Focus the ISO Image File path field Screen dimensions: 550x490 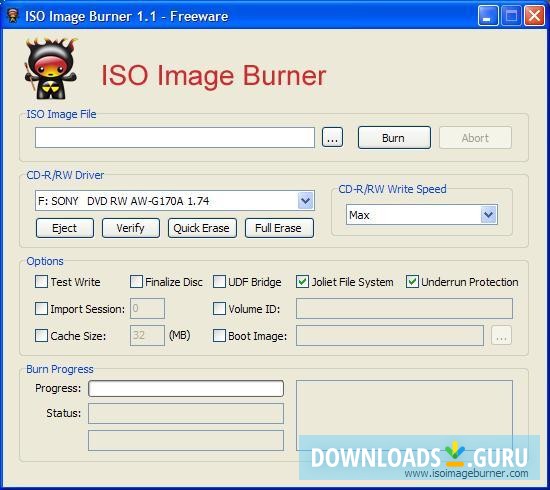(x=175, y=137)
